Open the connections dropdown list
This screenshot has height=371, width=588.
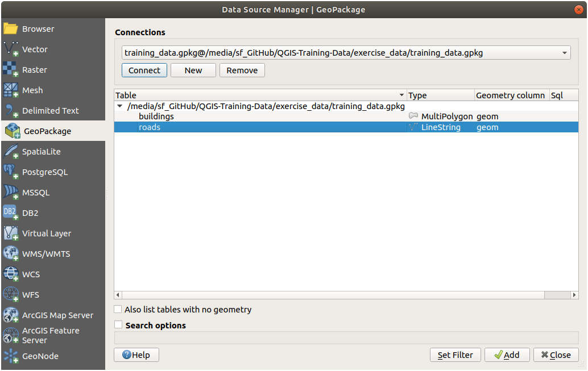[565, 52]
